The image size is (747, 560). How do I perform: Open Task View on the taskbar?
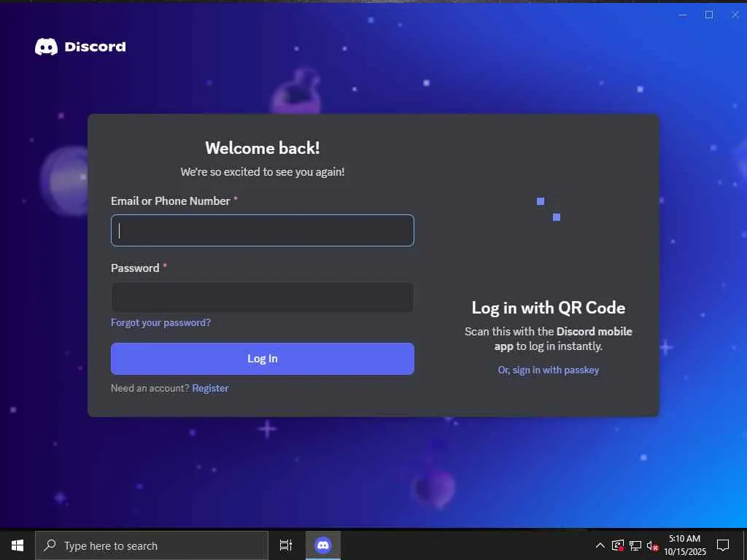coord(286,545)
